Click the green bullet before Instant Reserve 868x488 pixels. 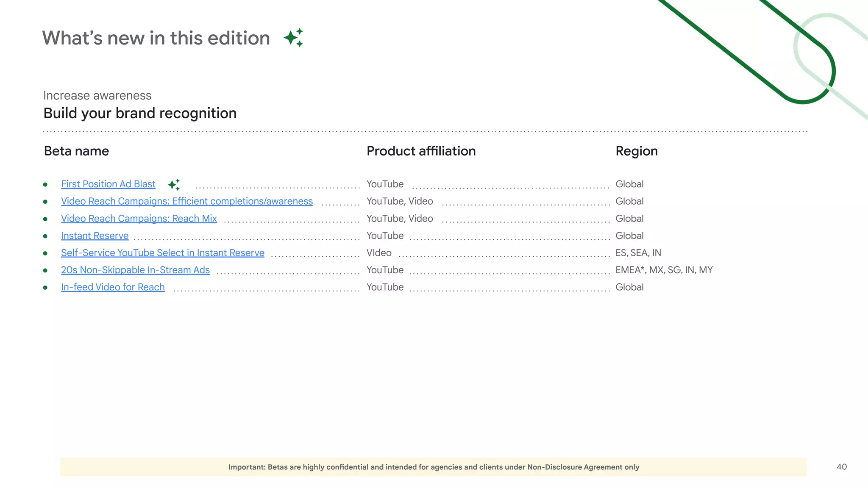pyautogui.click(x=45, y=236)
